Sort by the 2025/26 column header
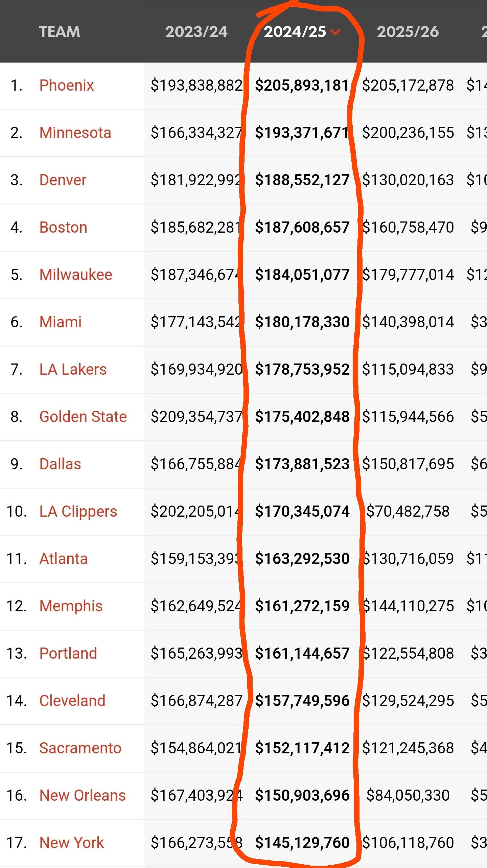The width and height of the screenshot is (487, 868). (x=408, y=32)
